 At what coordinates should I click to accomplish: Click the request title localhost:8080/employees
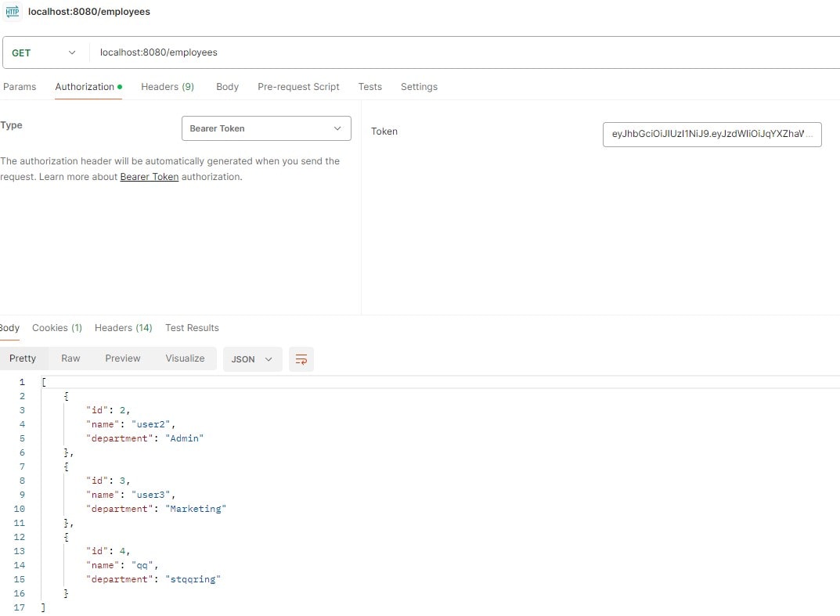[x=89, y=12]
